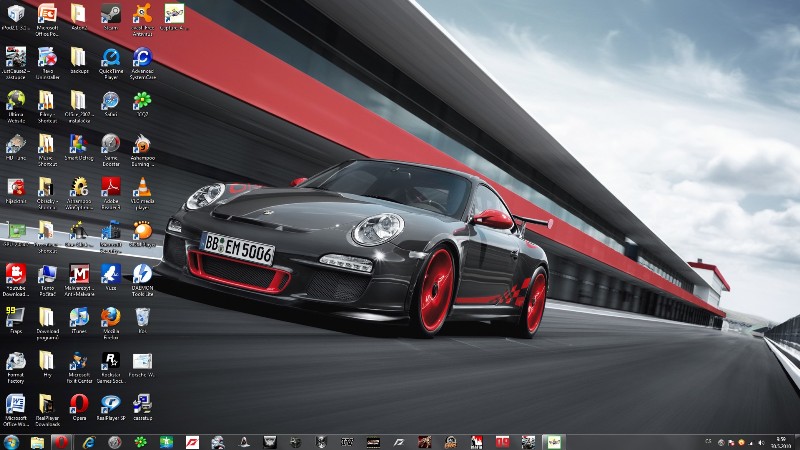Open the Steam desktop shortcut
This screenshot has height=450, width=800.
110,14
